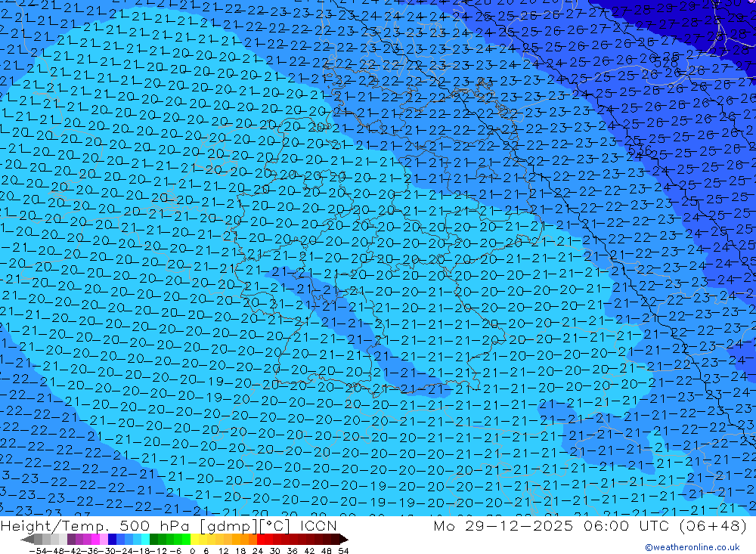This screenshot has width=756, height=554.
Task: Click the '12' legend scale label
Action: (x=224, y=551)
